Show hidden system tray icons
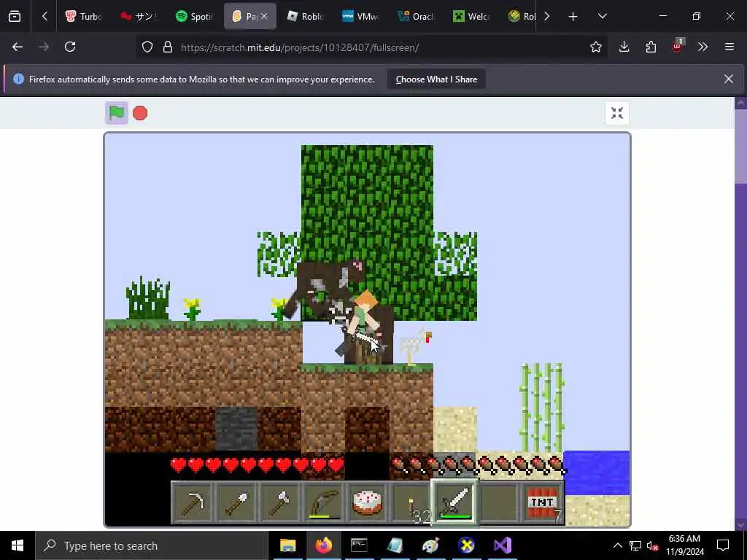The width and height of the screenshot is (747, 560). coord(617,545)
